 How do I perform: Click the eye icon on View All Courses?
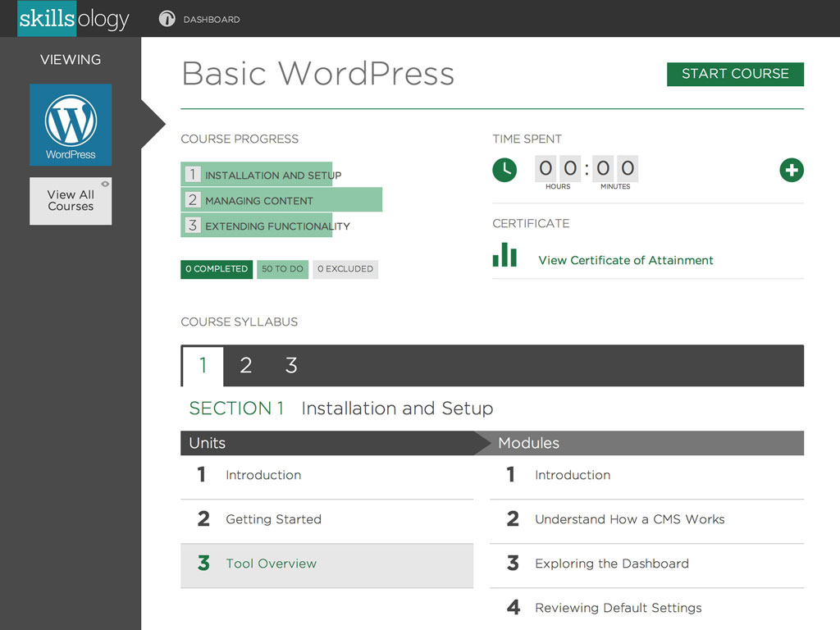click(105, 184)
